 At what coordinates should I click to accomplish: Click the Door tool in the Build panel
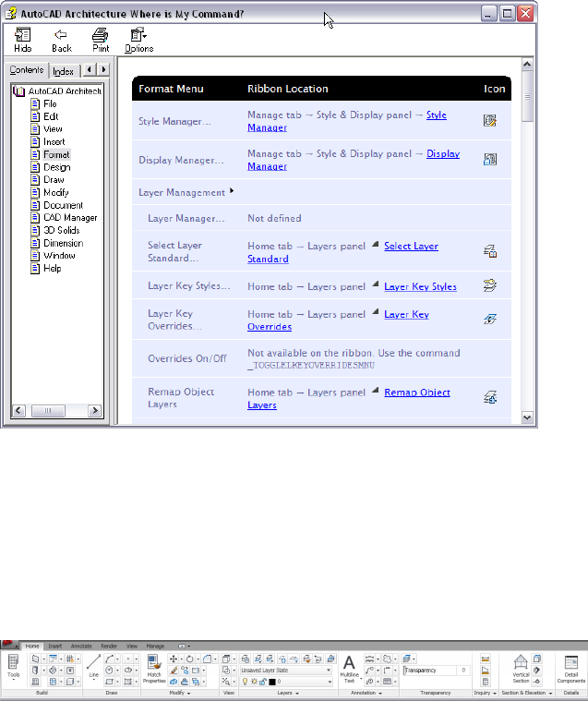(x=35, y=671)
